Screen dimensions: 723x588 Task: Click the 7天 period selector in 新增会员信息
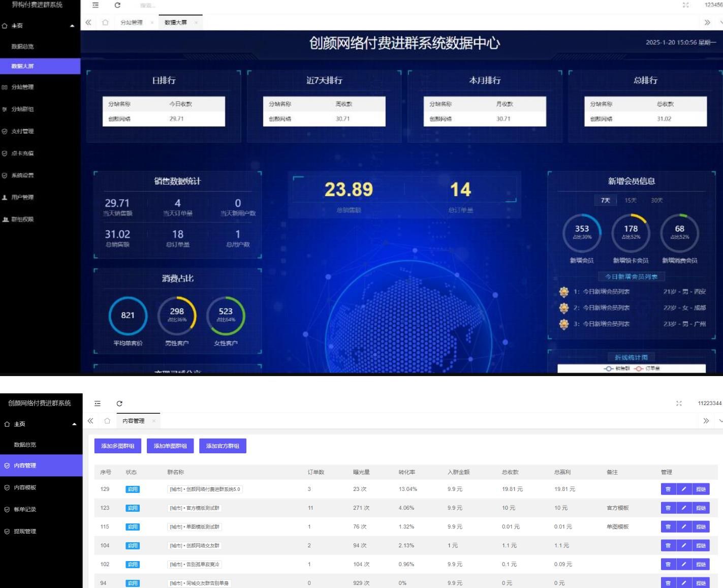(605, 200)
